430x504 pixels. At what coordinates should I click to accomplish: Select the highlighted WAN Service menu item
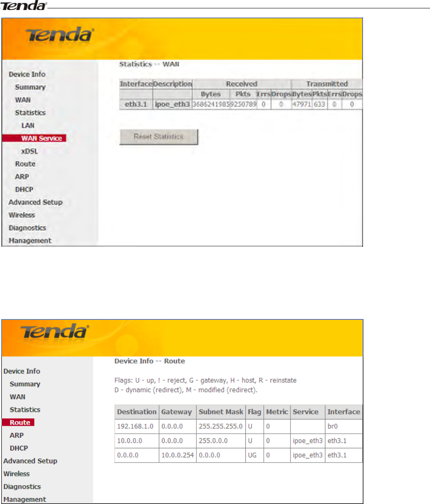click(34, 138)
